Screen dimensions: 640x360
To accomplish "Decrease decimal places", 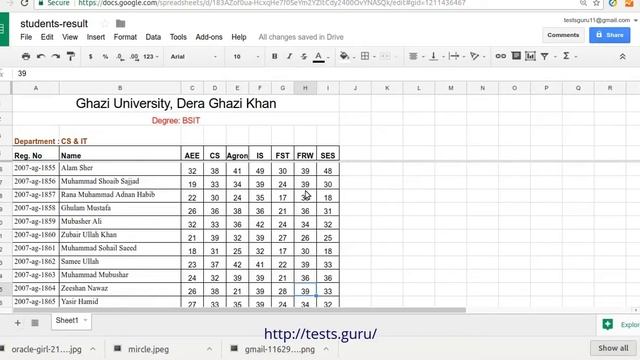I will click(x=120, y=57).
